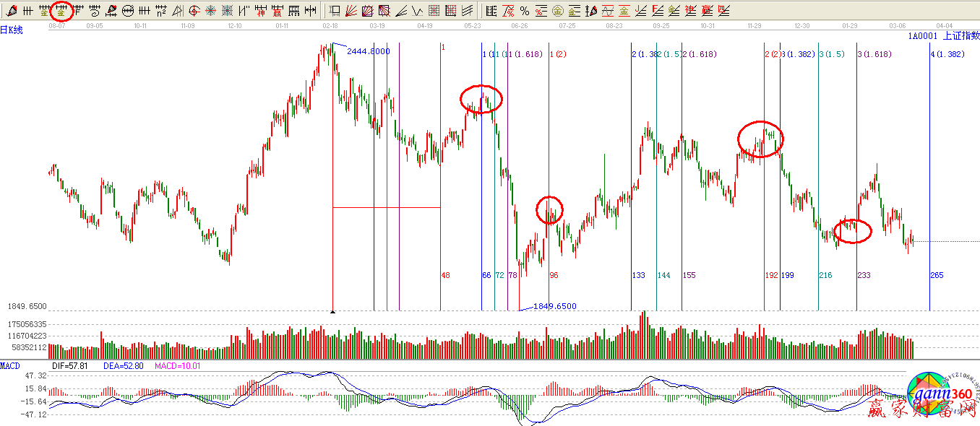Select the Gann fan angle lines tool
The height and width of the screenshot is (426, 980).
(x=351, y=11)
